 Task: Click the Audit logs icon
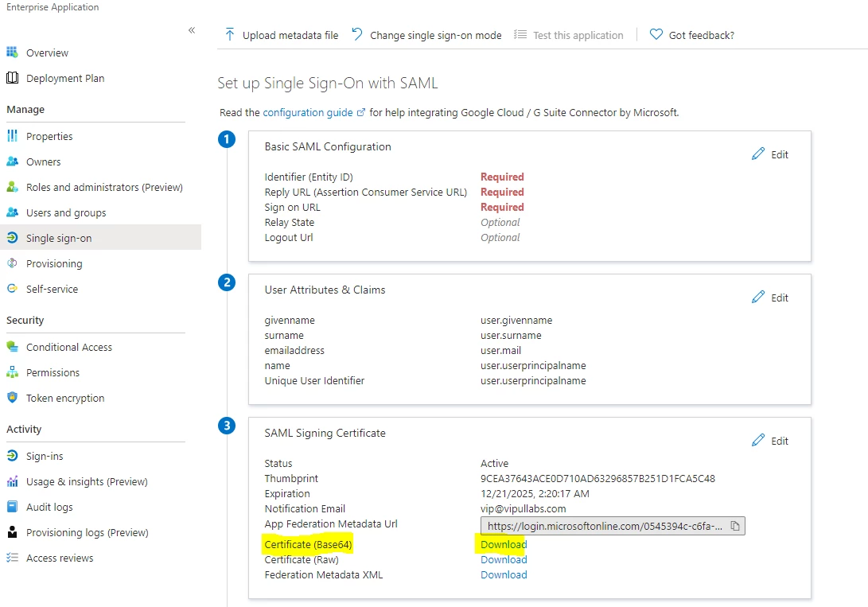(12, 507)
